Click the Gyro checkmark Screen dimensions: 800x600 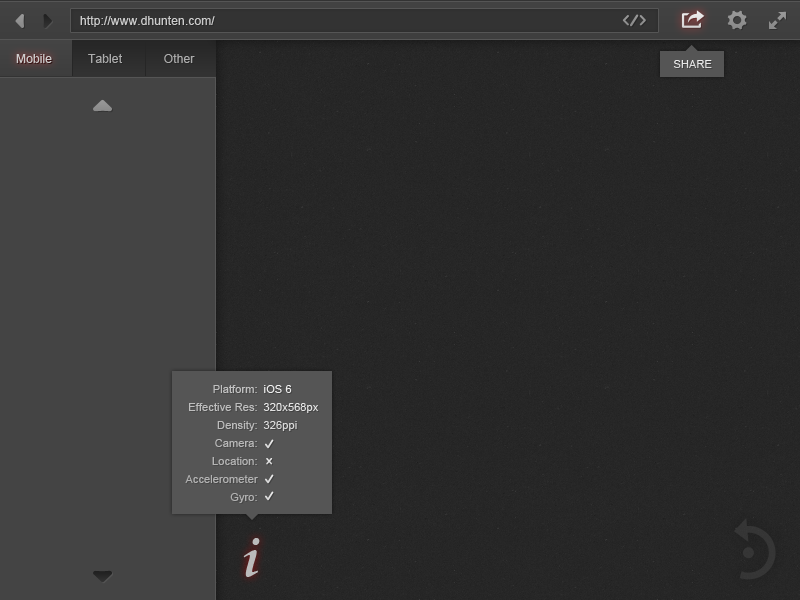pos(269,496)
